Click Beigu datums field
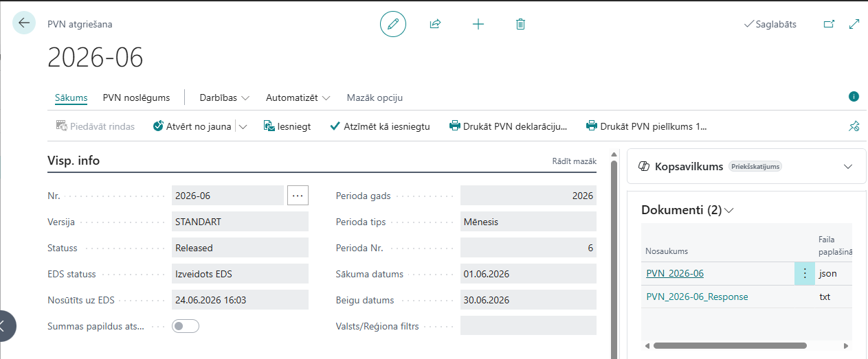Image resolution: width=868 pixels, height=359 pixels. click(528, 300)
